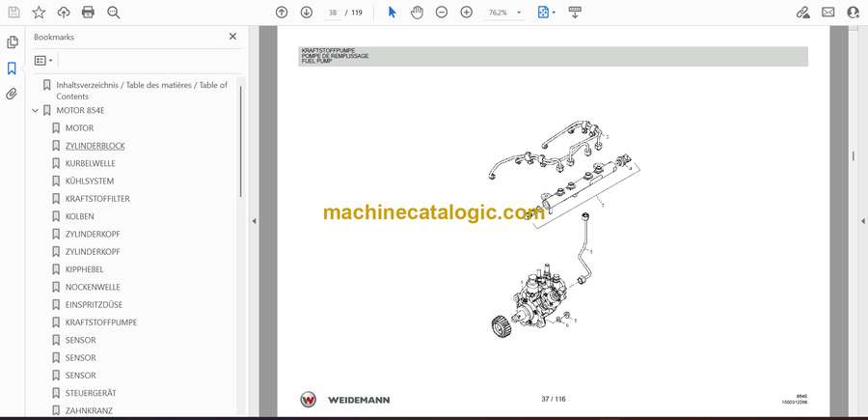Open the NOCKENWELLE bookmark
This screenshot has width=868, height=420.
(x=93, y=287)
